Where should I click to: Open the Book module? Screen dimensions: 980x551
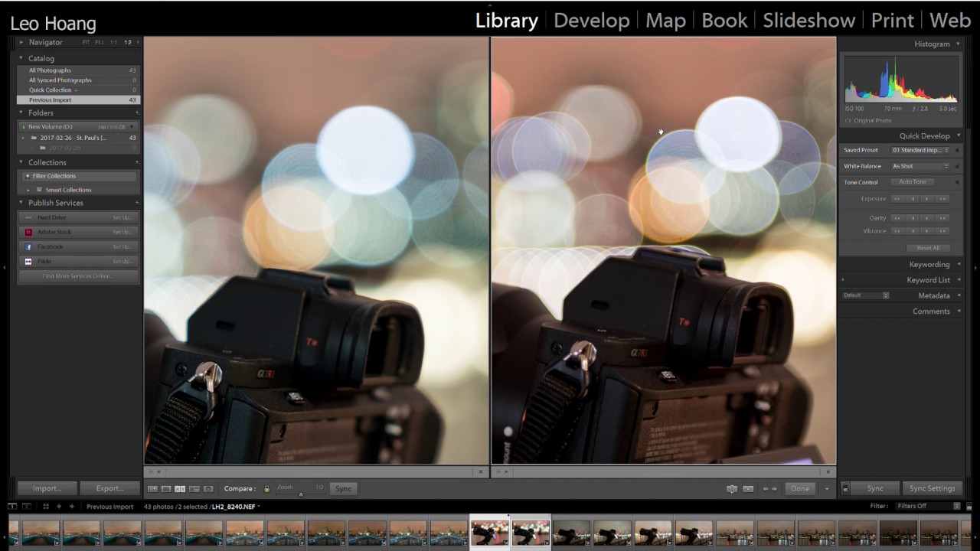pyautogui.click(x=724, y=21)
